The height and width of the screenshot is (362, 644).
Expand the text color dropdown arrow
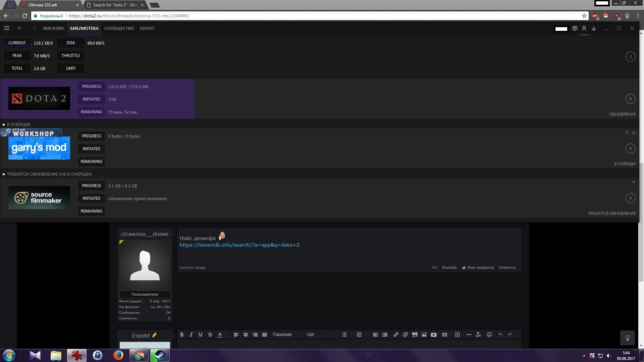[x=227, y=335]
